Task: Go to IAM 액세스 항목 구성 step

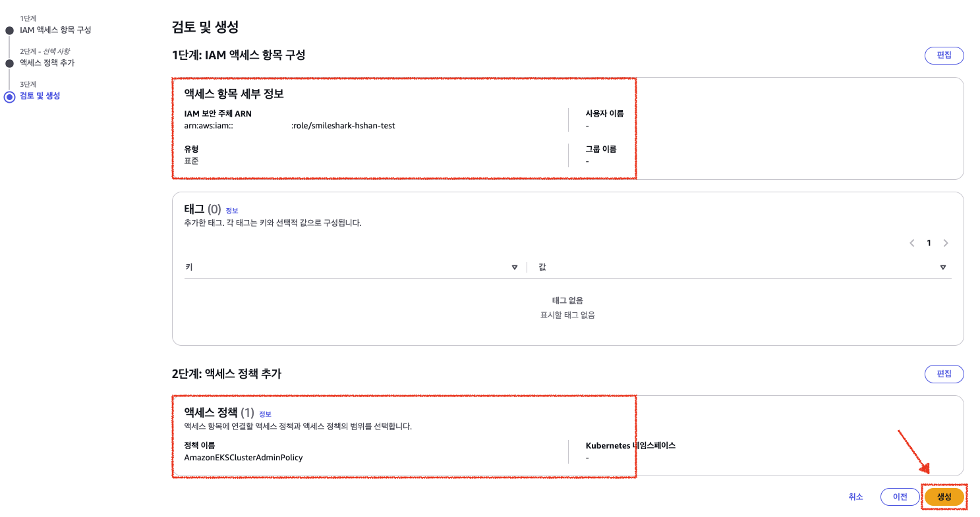Action: pos(55,30)
